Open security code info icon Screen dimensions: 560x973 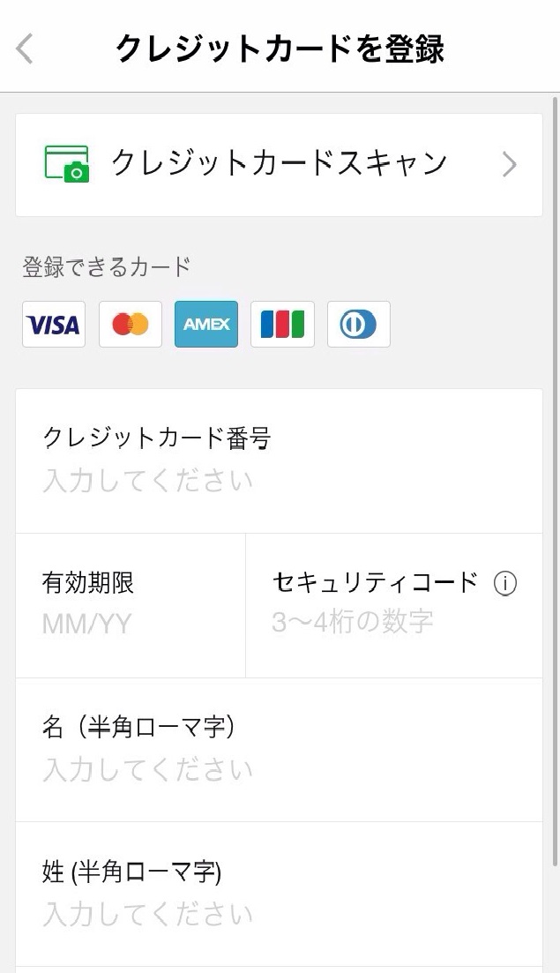pyautogui.click(x=504, y=584)
